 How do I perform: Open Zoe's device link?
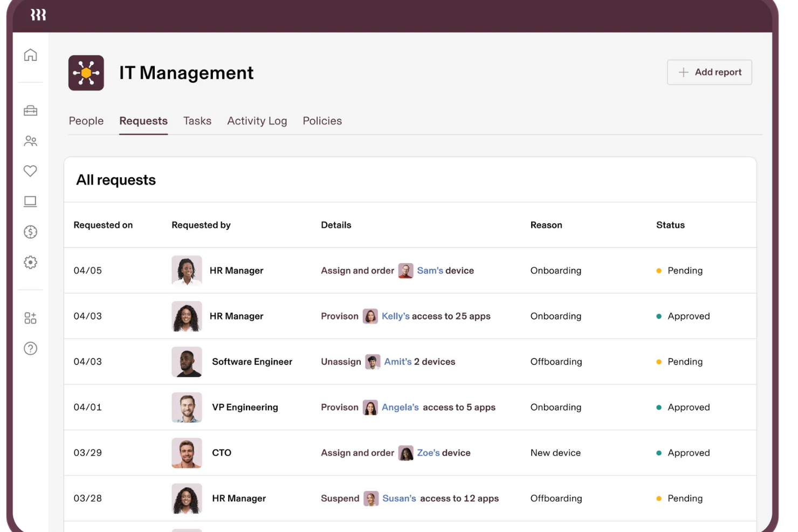(430, 453)
